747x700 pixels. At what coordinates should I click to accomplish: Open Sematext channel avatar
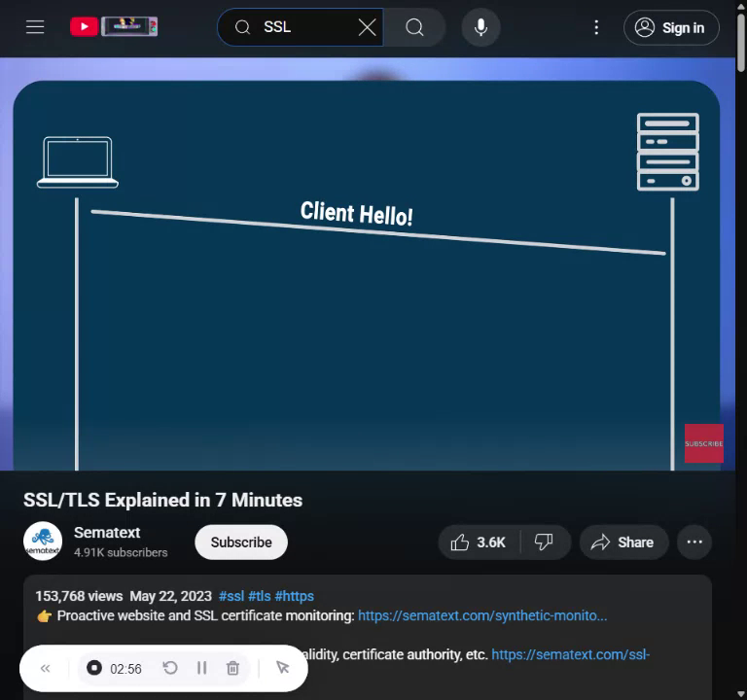point(43,542)
